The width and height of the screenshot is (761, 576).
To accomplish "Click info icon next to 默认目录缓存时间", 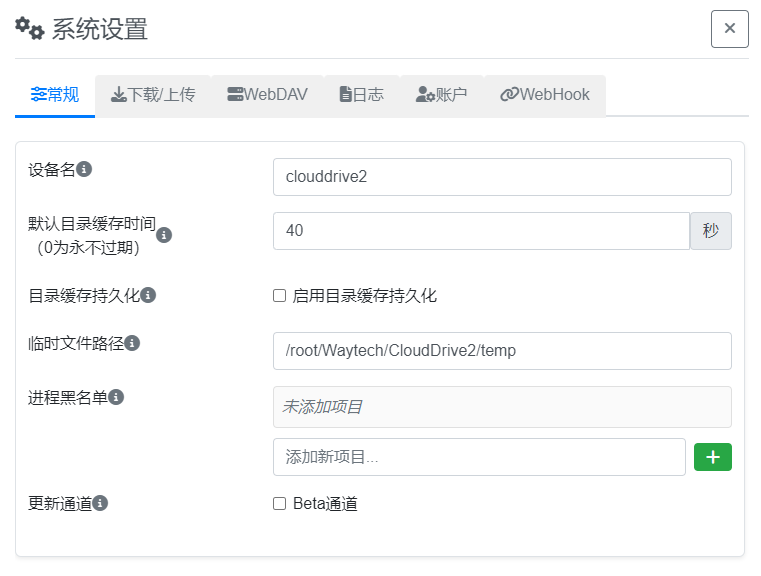I will point(164,235).
